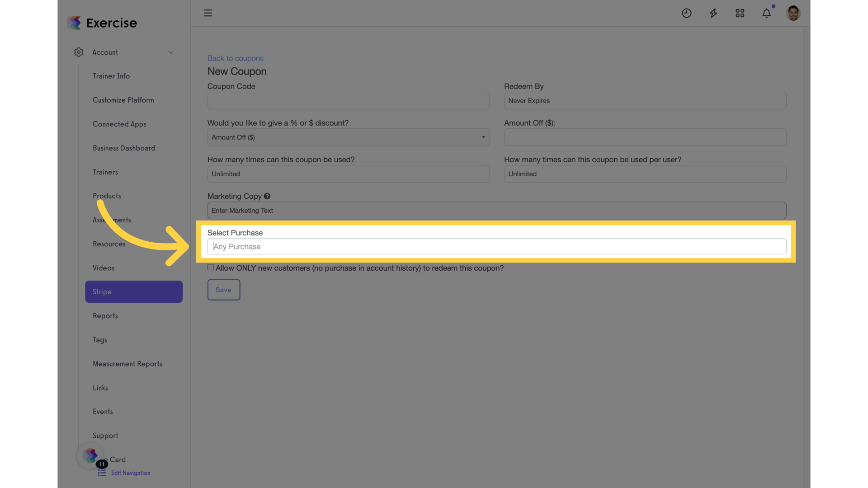Click the Account gear icon
Screen dimensions: 868x488
point(79,52)
